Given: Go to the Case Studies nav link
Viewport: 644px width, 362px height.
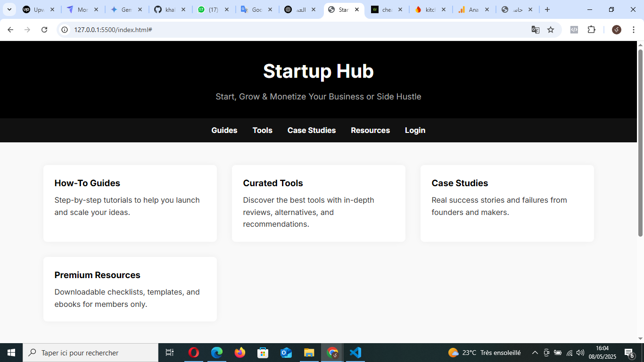Looking at the screenshot, I should 311,131.
